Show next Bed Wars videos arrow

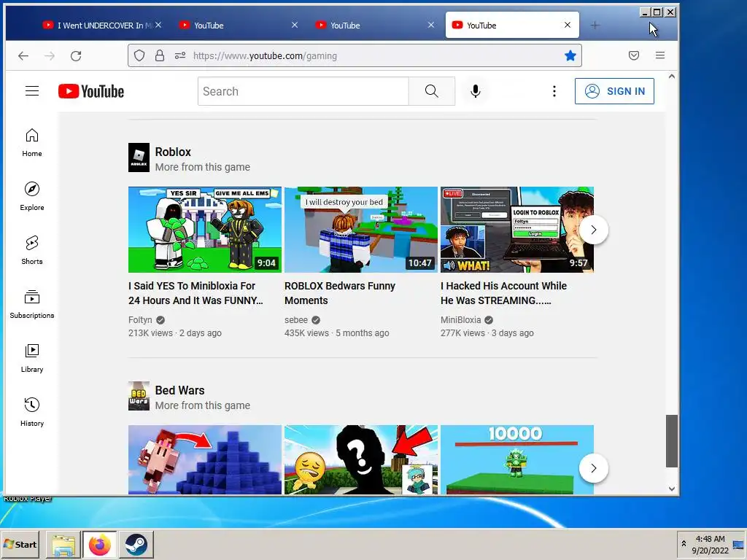(x=594, y=468)
